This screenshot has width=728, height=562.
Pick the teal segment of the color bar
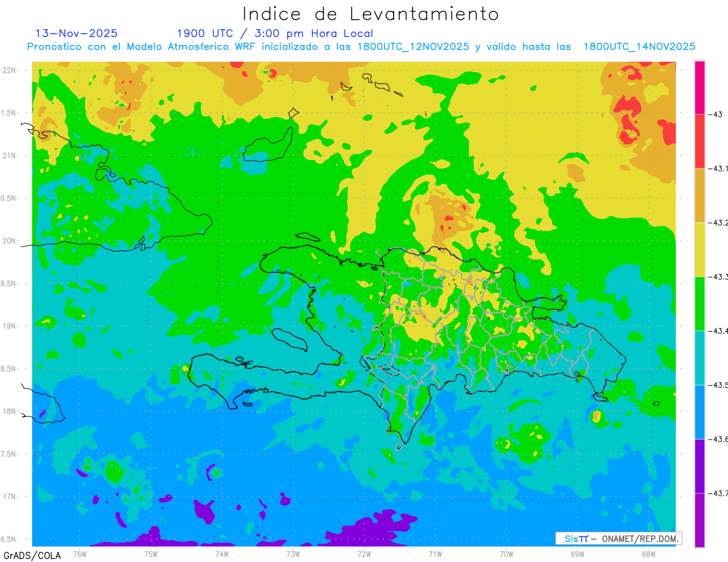pyautogui.click(x=700, y=358)
